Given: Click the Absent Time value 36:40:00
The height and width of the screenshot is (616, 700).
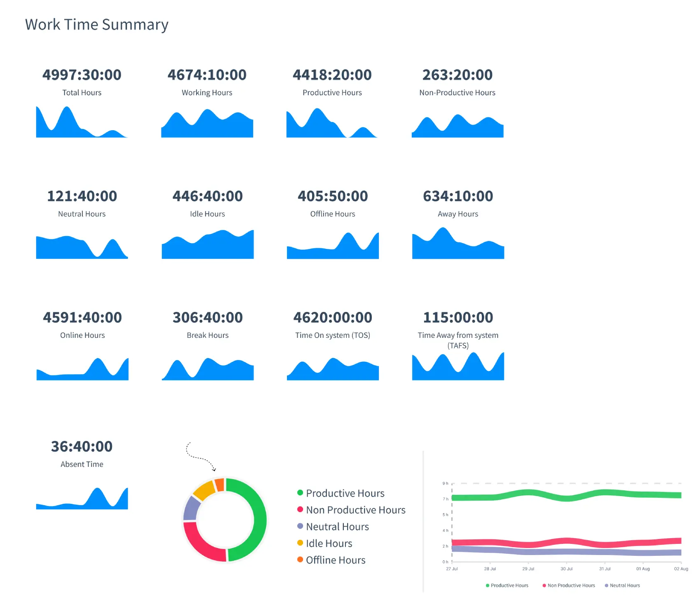Looking at the screenshot, I should 82,446.
